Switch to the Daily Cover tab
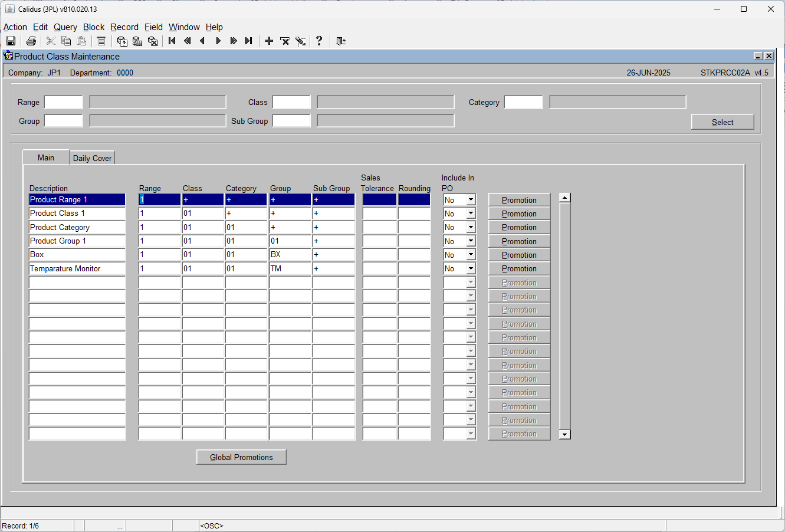Viewport: 785px width, 532px height. coord(92,158)
